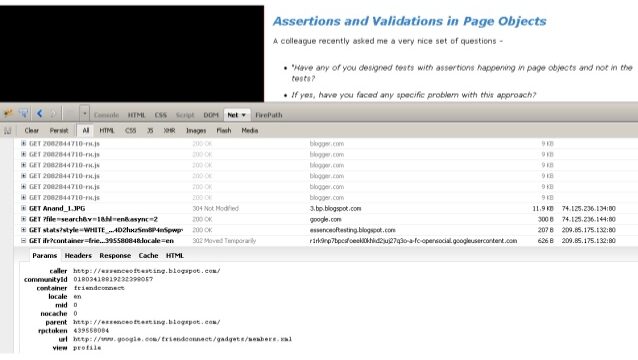Click the google.com domain cell
This screenshot has height=360, width=638.
click(x=326, y=219)
